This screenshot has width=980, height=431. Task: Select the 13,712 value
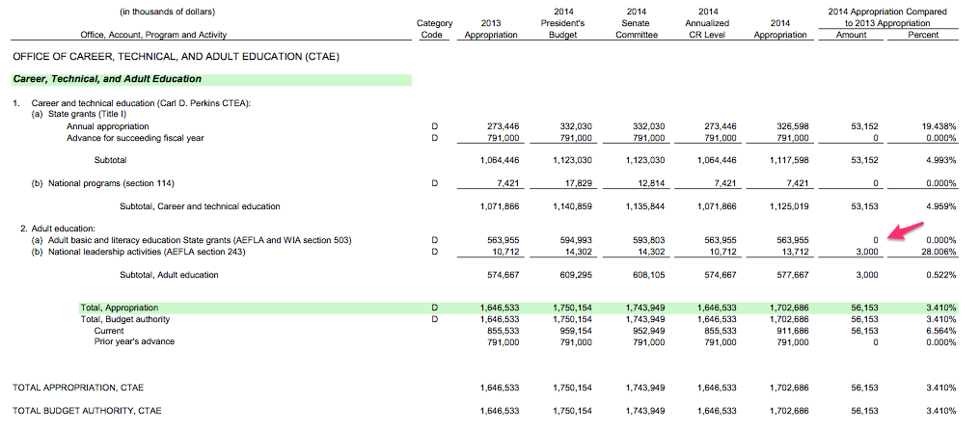click(x=795, y=252)
